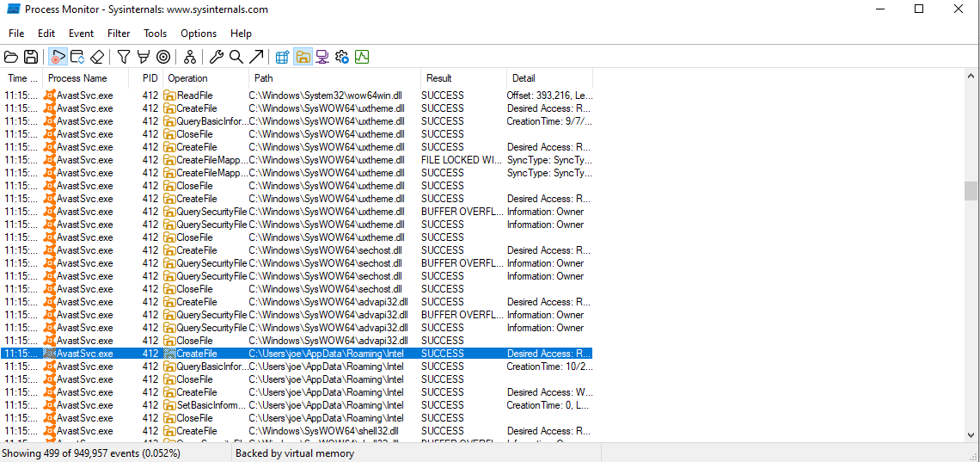Click the Find magnifier icon
The height and width of the screenshot is (462, 980).
point(236,57)
